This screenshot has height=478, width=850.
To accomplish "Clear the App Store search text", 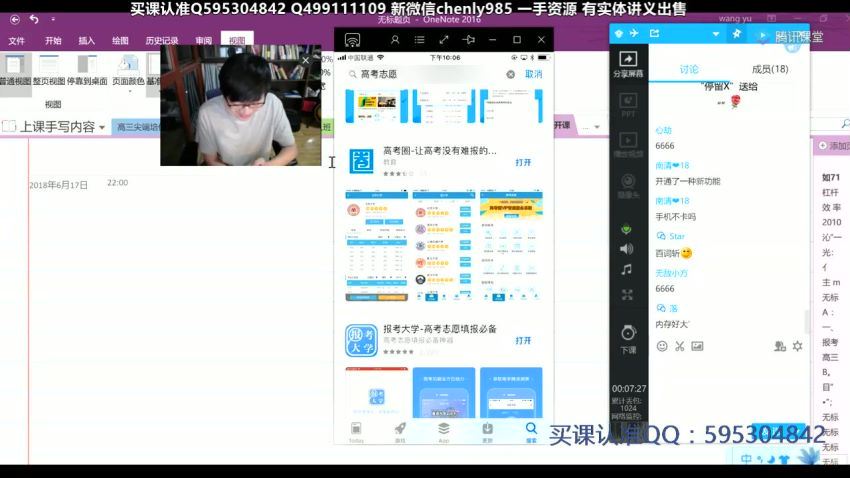I will click(x=511, y=74).
